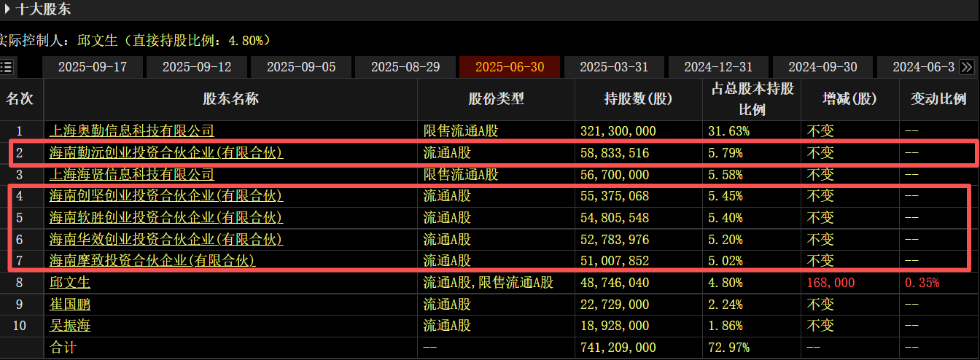Open shareholder 吴振海 link
Image resolution: width=980 pixels, height=360 pixels.
coord(69,326)
